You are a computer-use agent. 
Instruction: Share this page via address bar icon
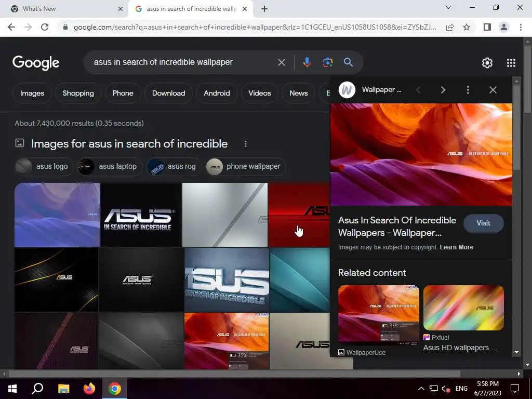(450, 27)
